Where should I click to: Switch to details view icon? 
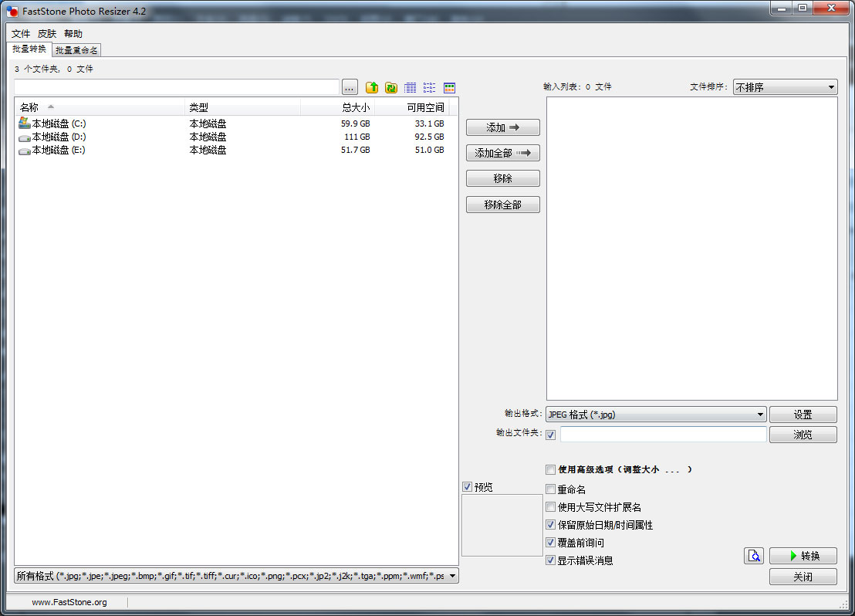pyautogui.click(x=410, y=87)
